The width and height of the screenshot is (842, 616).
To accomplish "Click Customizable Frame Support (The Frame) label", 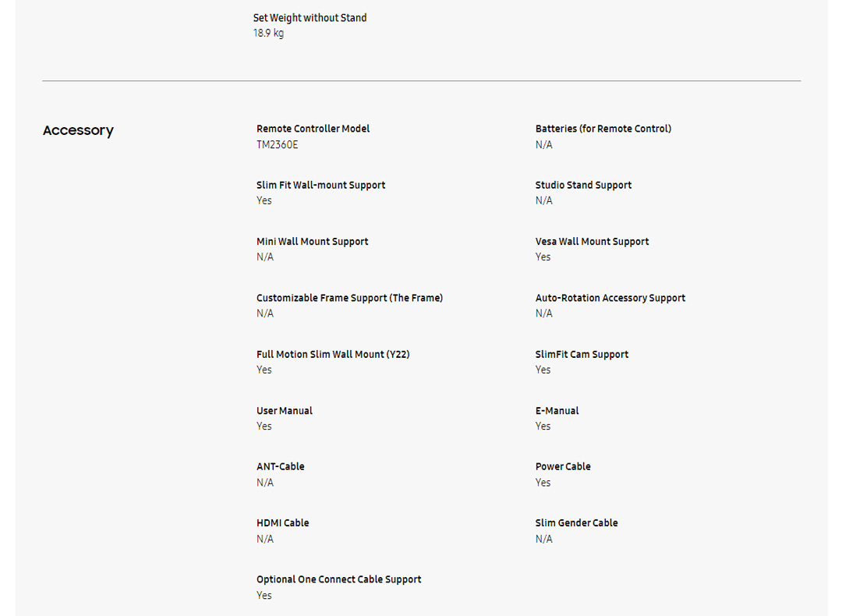I will tap(349, 298).
